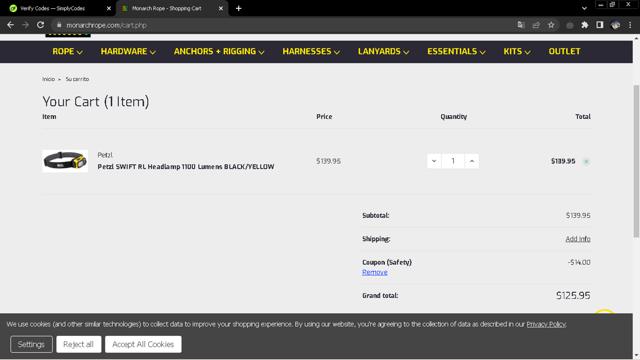Expand the ROPE menu
640x360 pixels.
[x=67, y=51]
